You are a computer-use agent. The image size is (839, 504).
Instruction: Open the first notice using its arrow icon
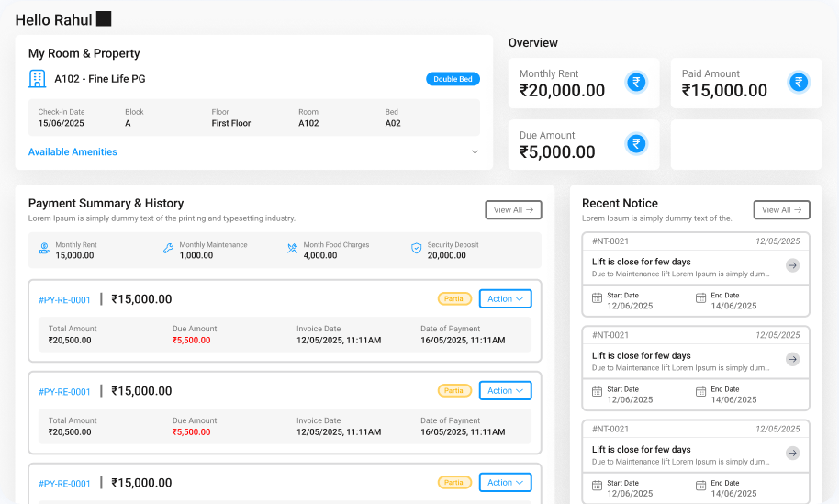click(x=792, y=265)
